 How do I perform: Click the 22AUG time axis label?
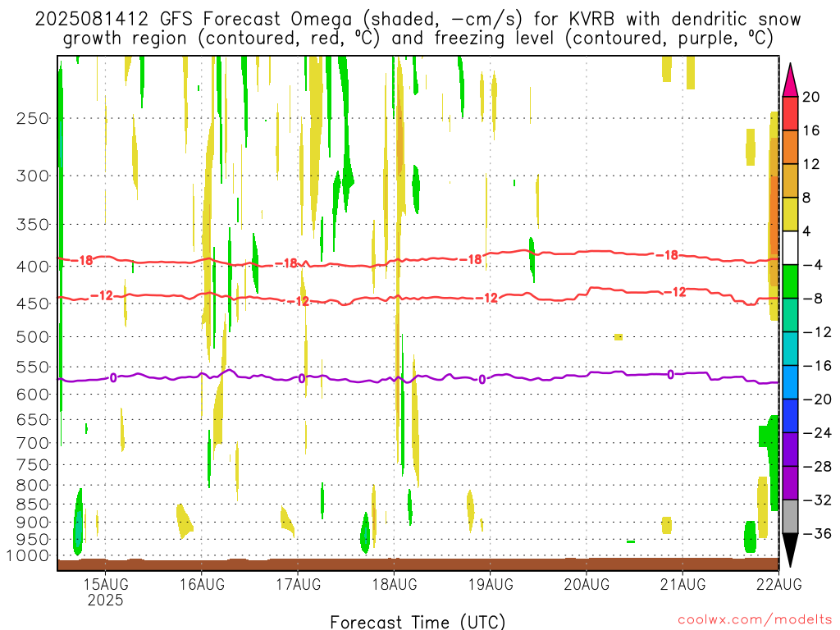point(779,584)
